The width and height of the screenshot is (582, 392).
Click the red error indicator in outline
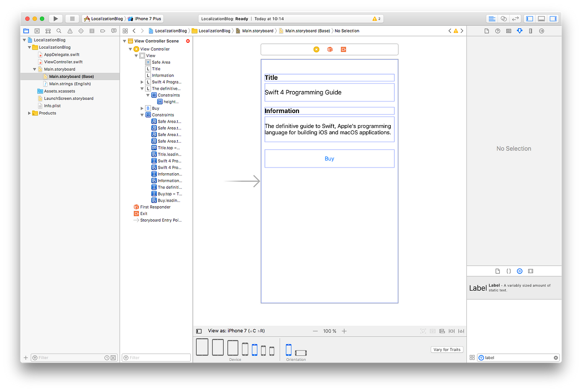188,41
